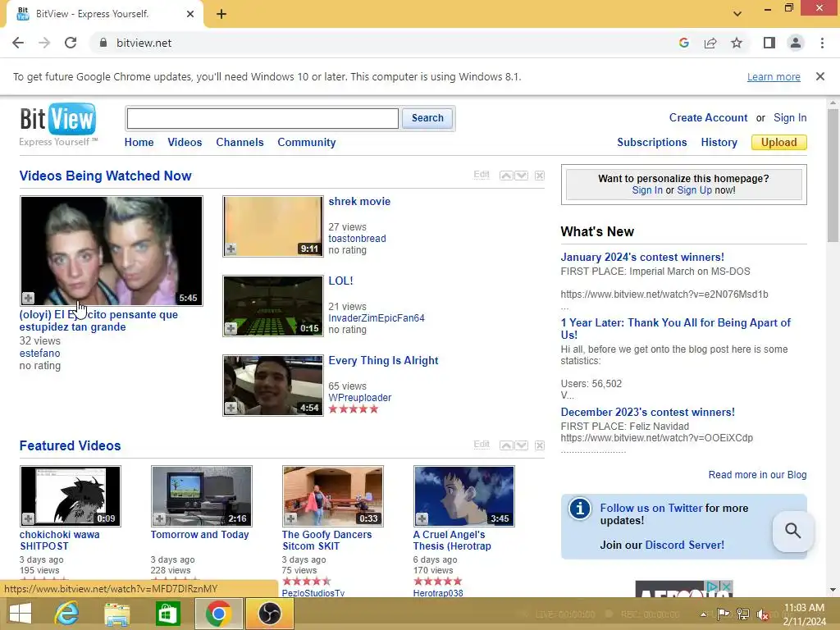Click the forward navigation arrow
Screen dimensions: 840x630
pyautogui.click(x=44, y=43)
